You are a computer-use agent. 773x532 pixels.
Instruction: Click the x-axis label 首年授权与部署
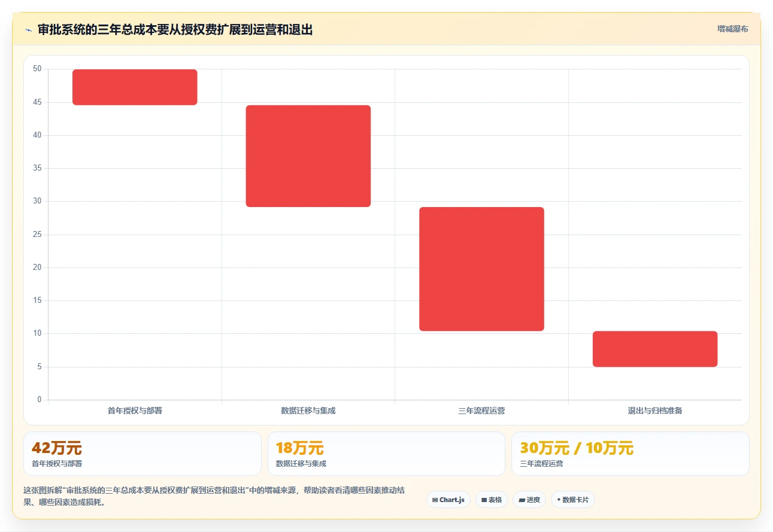click(135, 411)
